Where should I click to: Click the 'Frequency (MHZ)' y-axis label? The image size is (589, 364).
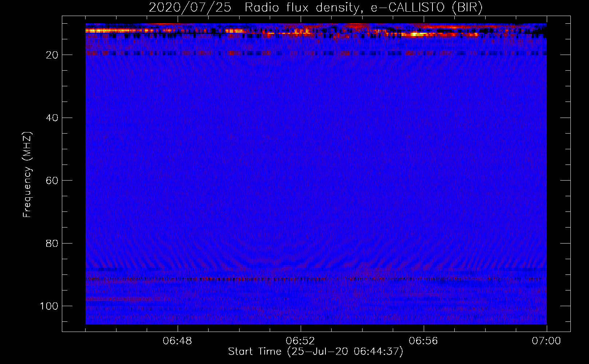[27, 175]
